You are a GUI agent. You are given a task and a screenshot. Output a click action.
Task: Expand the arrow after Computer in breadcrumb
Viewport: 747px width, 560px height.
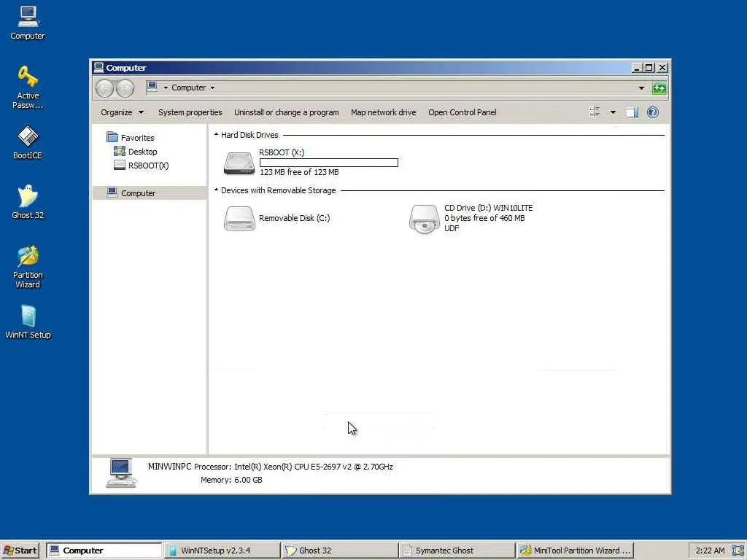tap(212, 87)
